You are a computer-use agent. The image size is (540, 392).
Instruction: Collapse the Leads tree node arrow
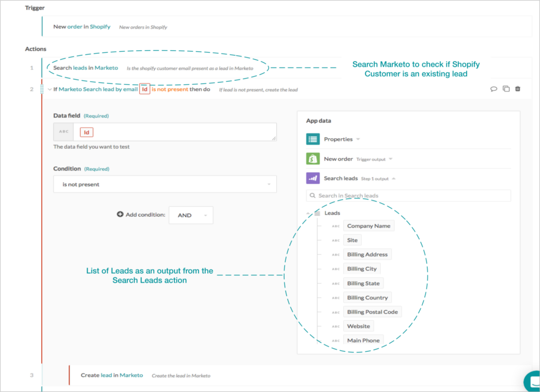[x=308, y=213]
